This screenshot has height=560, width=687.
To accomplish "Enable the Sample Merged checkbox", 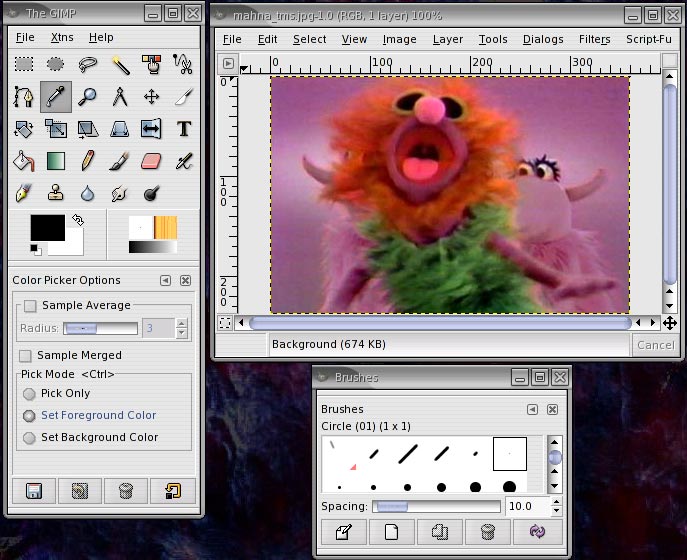I will click(25, 355).
